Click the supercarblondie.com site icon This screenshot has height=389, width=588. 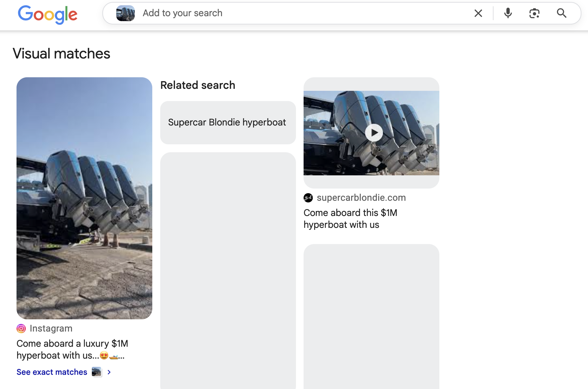[308, 198]
